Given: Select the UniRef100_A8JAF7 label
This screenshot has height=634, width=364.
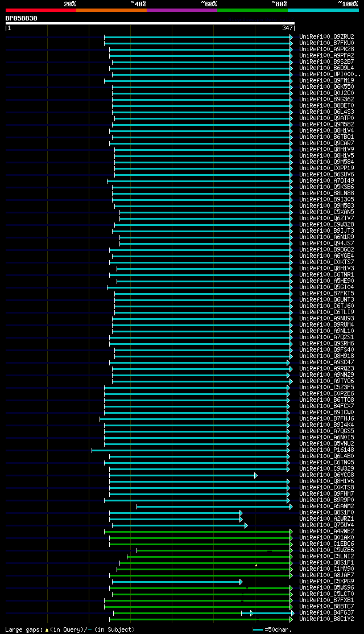Looking at the screenshot, I should click(326, 575).
